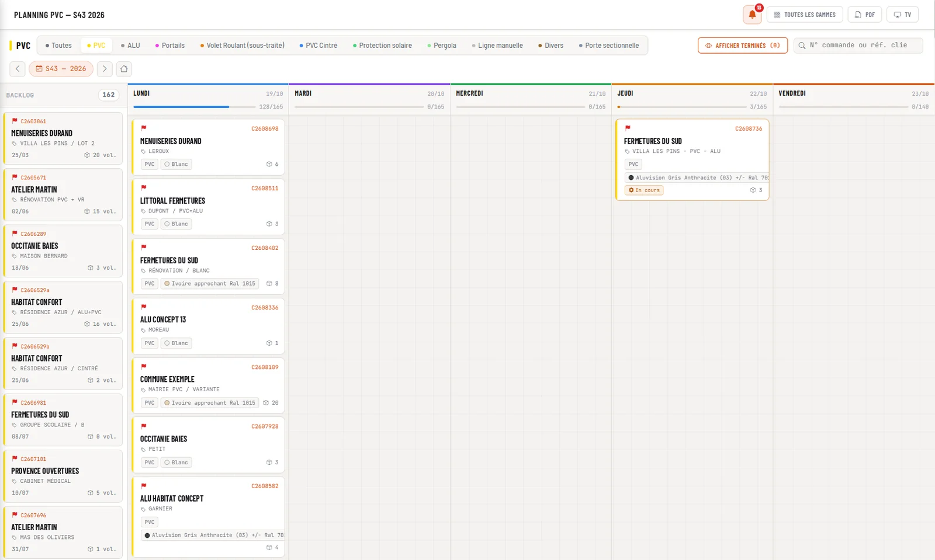
Task: Toggle display of finished orders
Action: (x=743, y=46)
